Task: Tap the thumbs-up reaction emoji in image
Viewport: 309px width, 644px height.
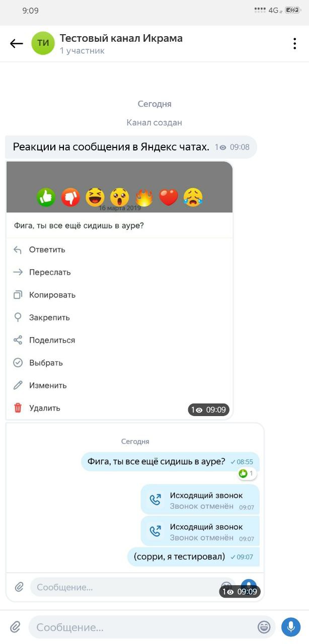Action: (x=46, y=197)
